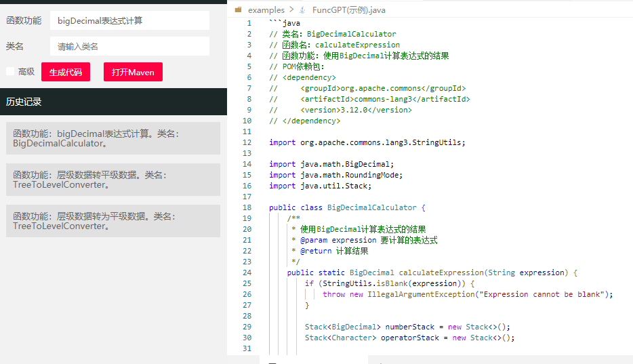633x364 pixels.
Task: Click the 函数功能 input field
Action: pos(129,20)
